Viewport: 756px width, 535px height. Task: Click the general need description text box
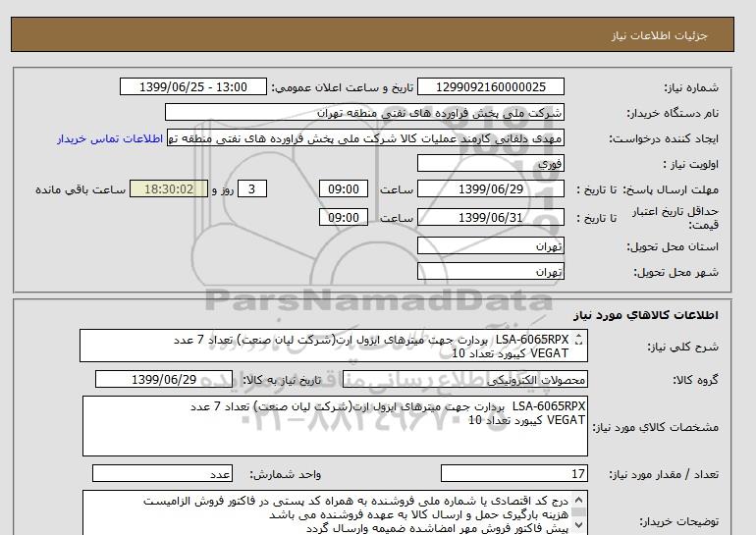(334, 347)
